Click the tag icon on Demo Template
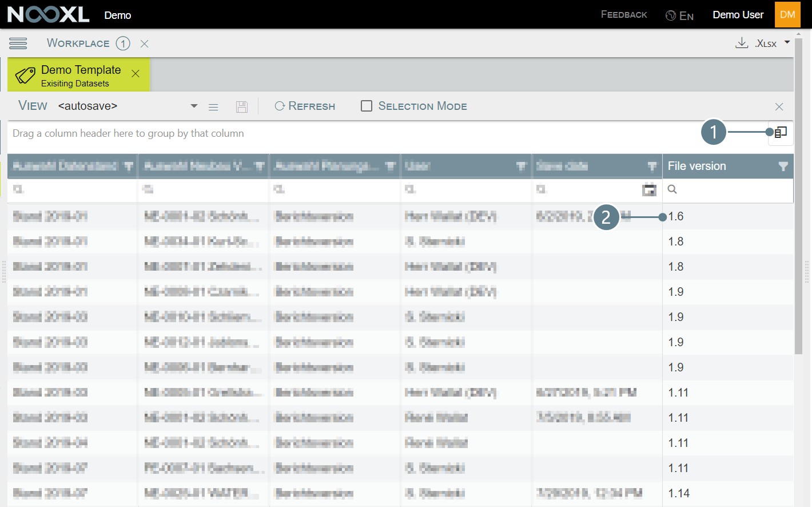 tap(25, 76)
